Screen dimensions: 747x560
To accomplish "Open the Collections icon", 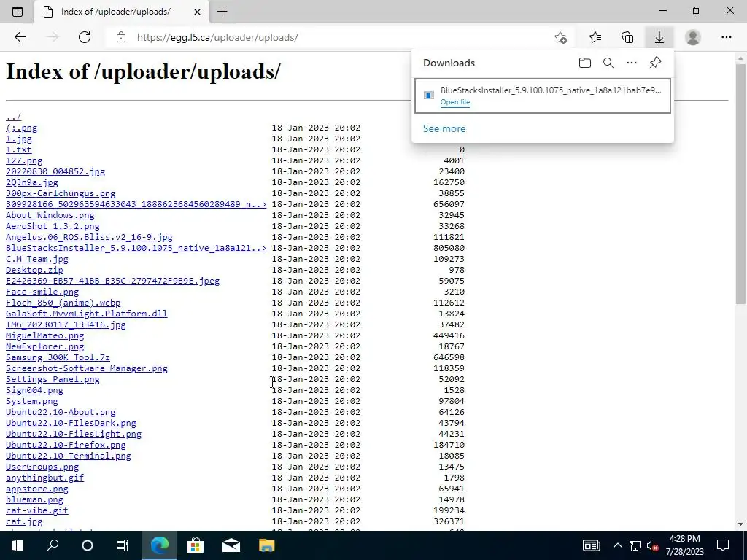I will (x=627, y=37).
